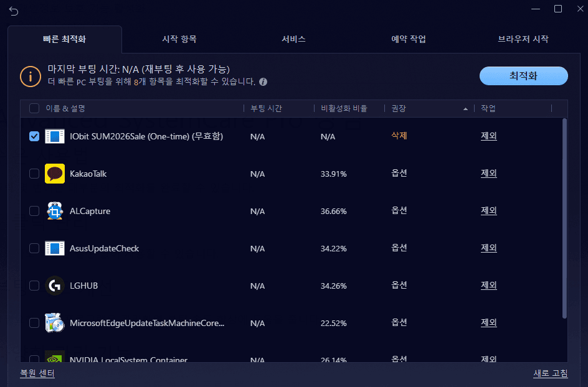Click the AsusUpdateCheck icon
Screen dimensions: 588x387
[55, 248]
